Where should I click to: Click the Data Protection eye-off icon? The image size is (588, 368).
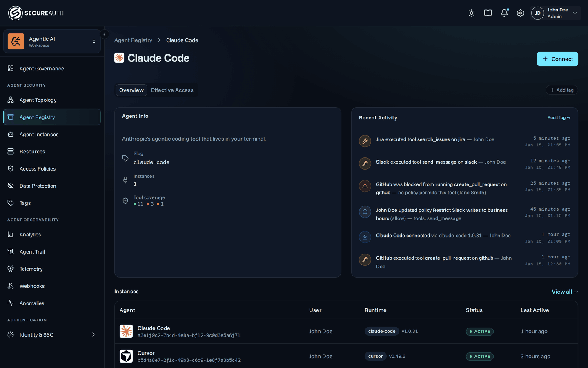pos(11,186)
